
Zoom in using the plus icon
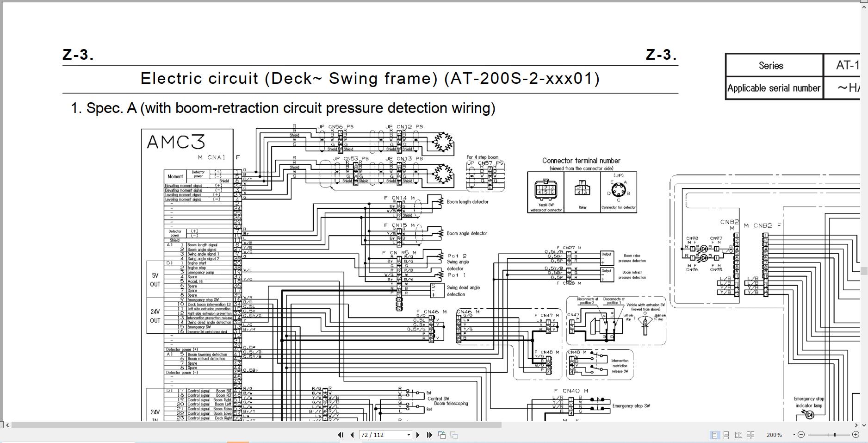coord(855,435)
